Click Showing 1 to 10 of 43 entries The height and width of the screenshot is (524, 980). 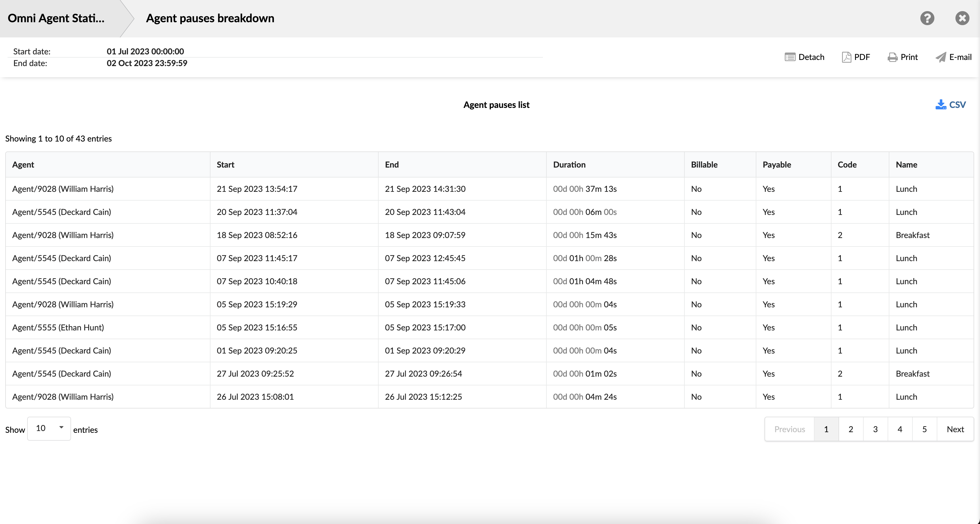point(58,139)
